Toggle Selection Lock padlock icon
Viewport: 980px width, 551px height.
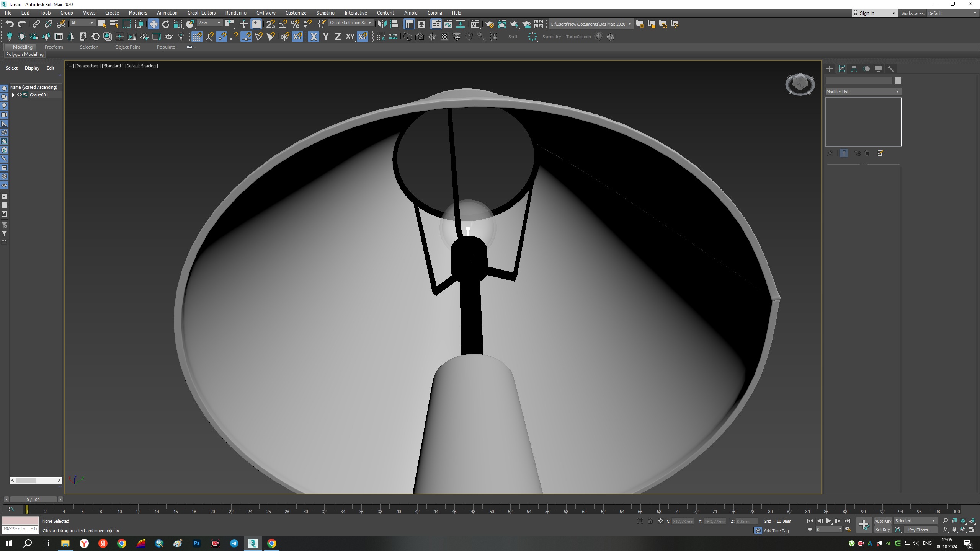(x=650, y=521)
